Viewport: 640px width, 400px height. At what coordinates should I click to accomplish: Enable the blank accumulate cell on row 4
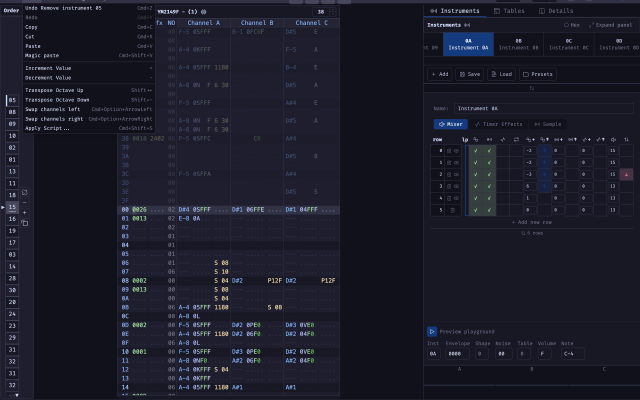[x=544, y=198]
